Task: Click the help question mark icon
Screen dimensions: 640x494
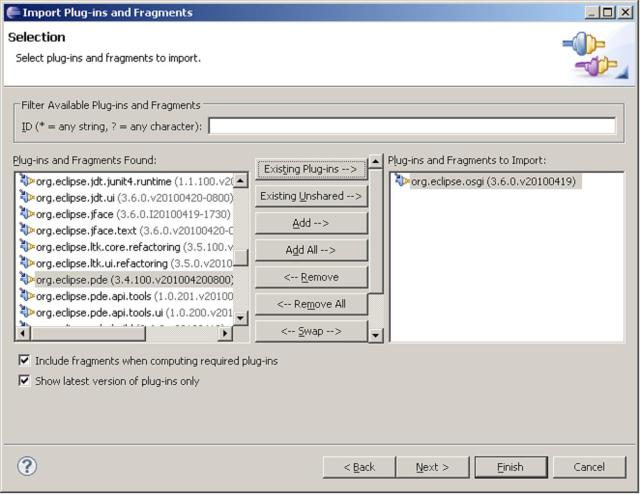Action: 27,466
